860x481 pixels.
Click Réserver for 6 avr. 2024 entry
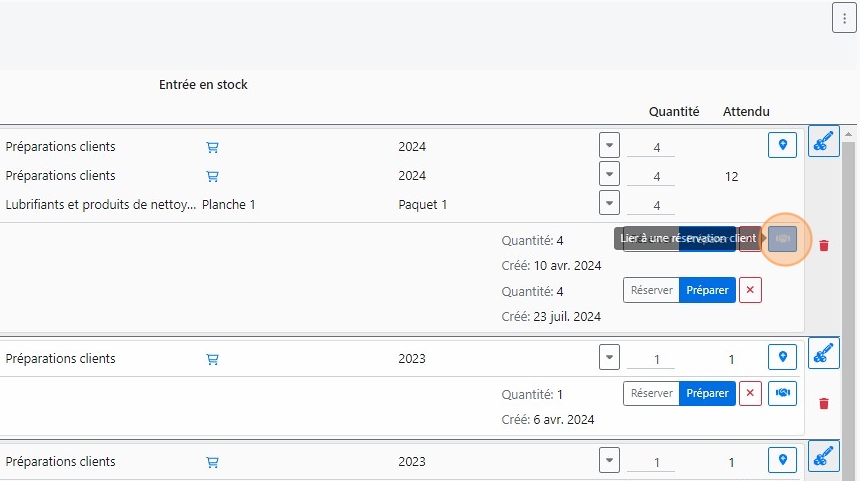pos(651,393)
